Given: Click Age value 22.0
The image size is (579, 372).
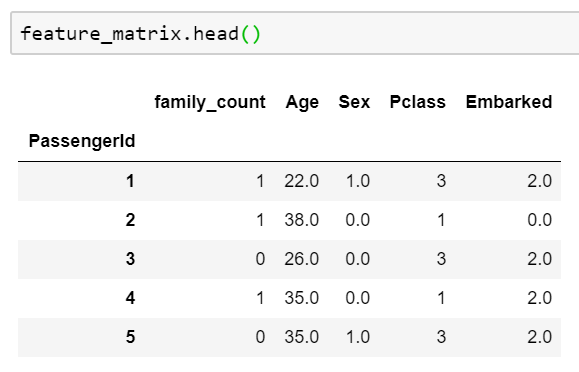Looking at the screenshot, I should tap(301, 181).
